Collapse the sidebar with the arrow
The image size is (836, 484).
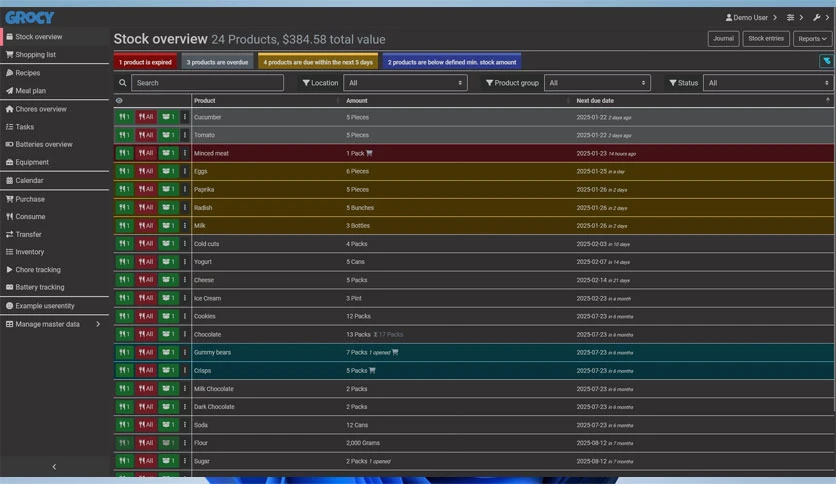(54, 467)
